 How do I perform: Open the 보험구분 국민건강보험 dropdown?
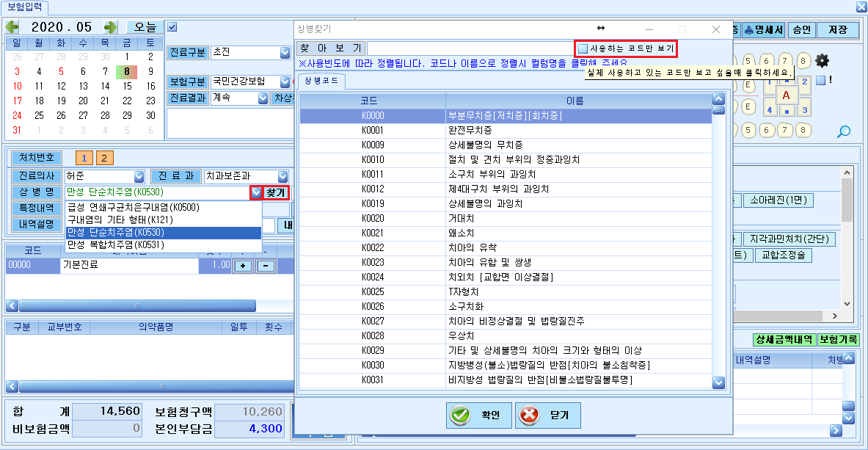[x=285, y=82]
